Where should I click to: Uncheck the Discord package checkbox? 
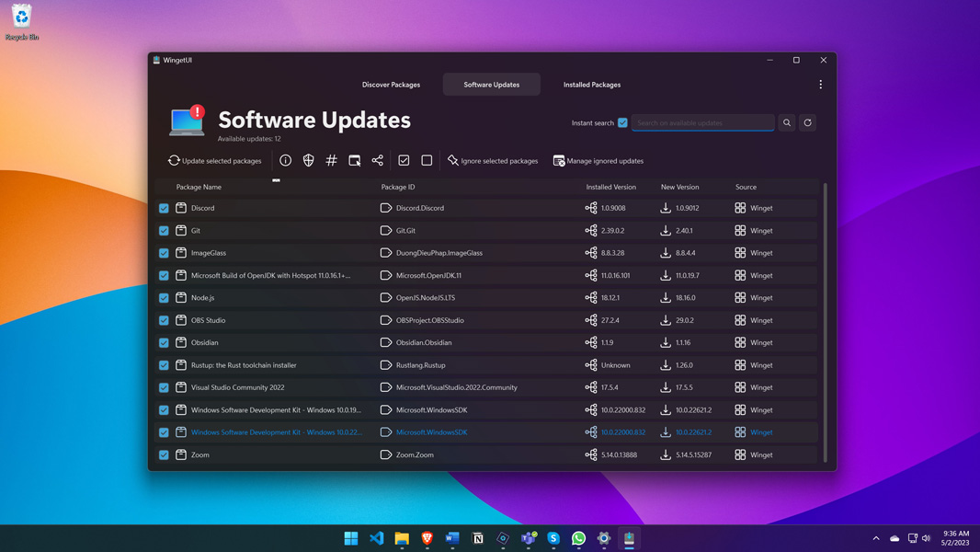tap(164, 208)
